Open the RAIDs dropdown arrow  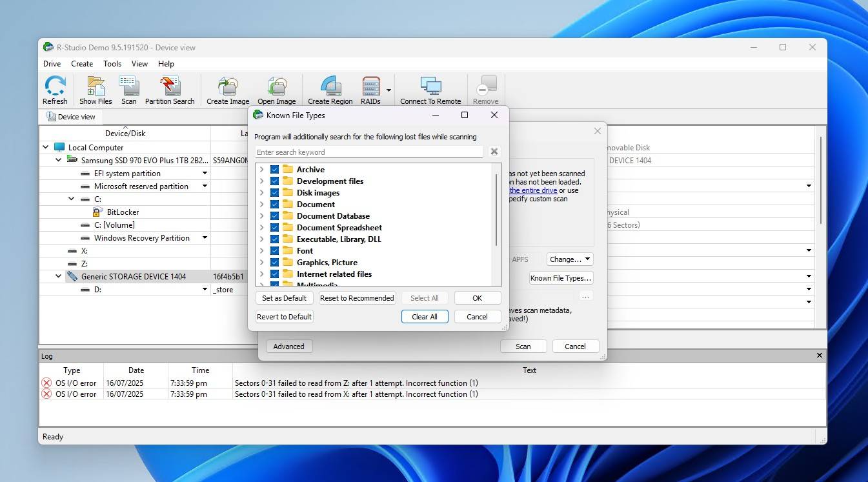(389, 90)
